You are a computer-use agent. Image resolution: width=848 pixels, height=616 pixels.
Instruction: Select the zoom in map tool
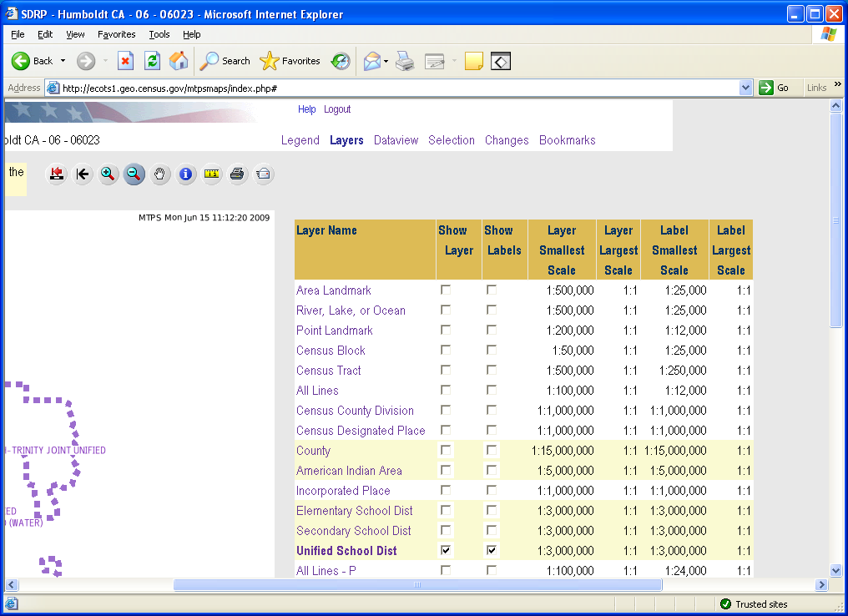(108, 174)
